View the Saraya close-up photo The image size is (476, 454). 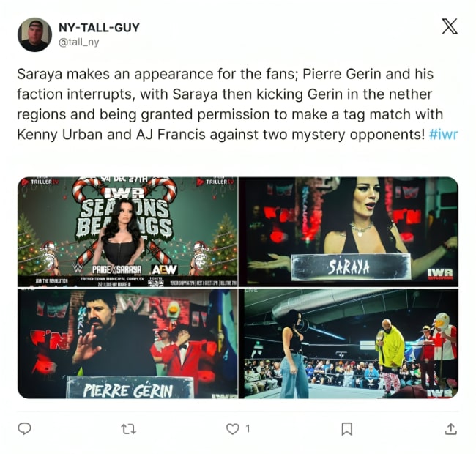349,231
